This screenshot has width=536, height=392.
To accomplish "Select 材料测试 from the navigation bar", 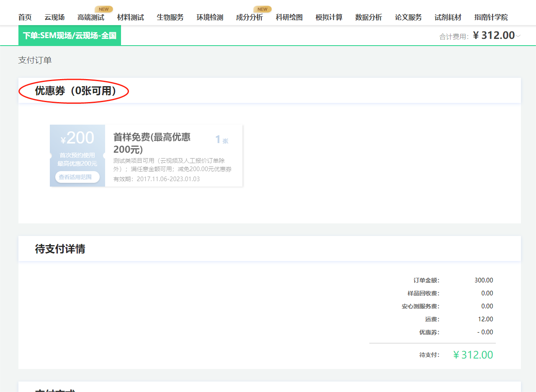I will (x=130, y=17).
